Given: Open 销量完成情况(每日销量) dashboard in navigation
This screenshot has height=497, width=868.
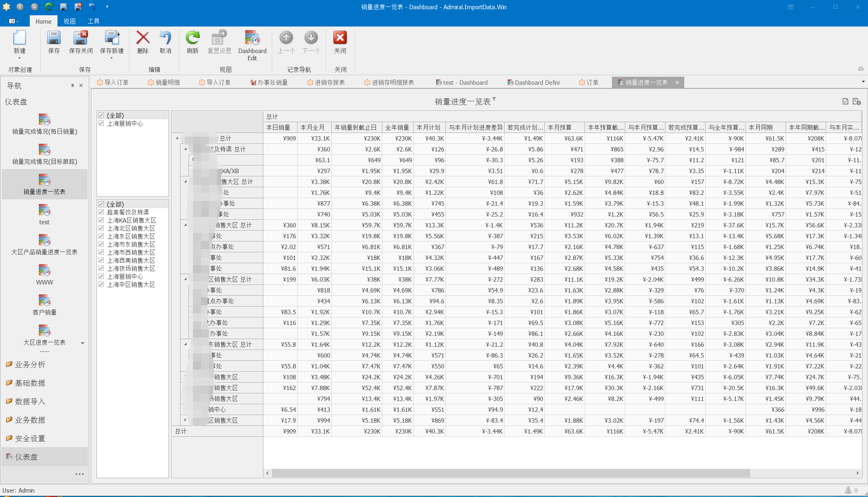Looking at the screenshot, I should click(45, 124).
